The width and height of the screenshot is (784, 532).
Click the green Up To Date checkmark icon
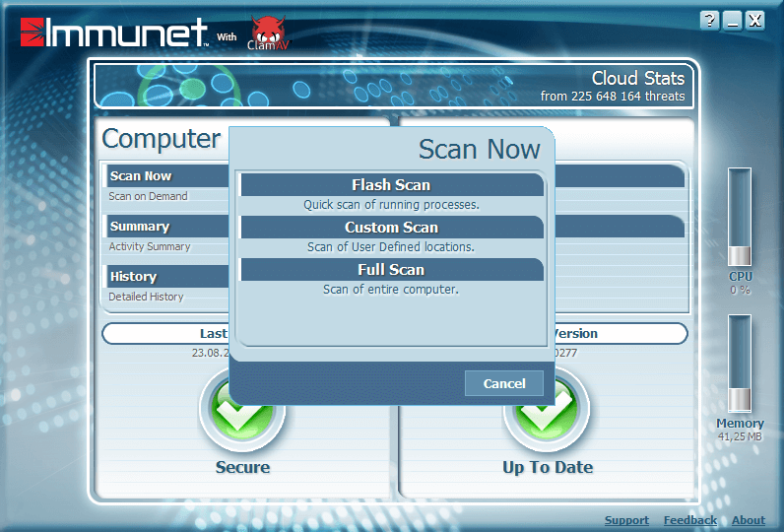[x=547, y=410]
